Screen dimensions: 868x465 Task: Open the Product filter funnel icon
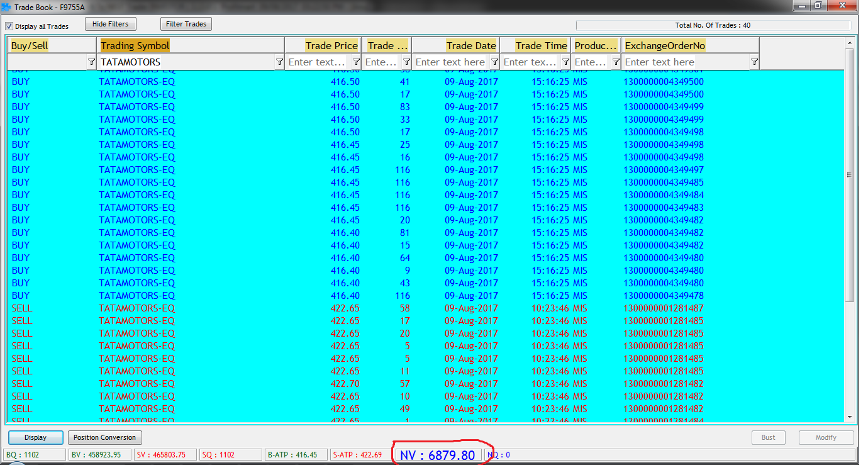pos(616,62)
